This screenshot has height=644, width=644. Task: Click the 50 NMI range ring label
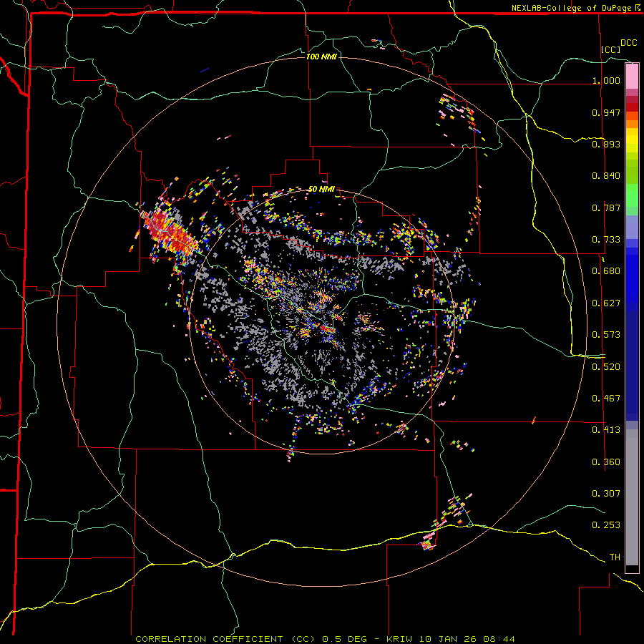pos(321,190)
